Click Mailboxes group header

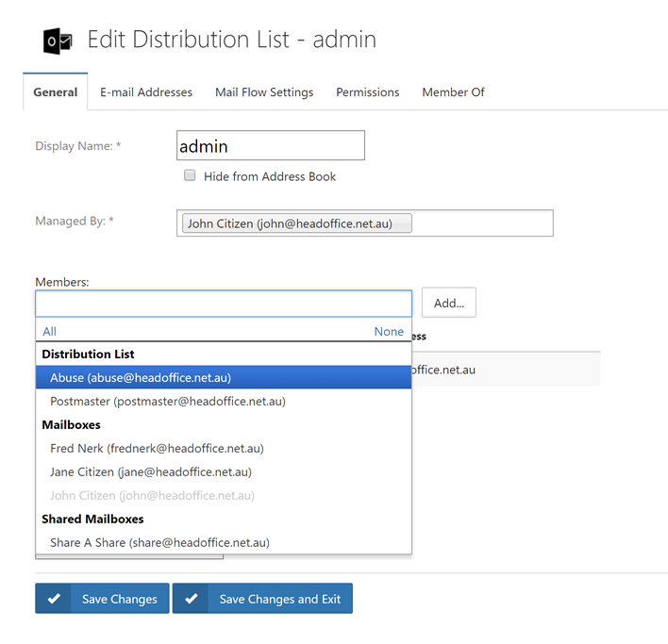[71, 425]
